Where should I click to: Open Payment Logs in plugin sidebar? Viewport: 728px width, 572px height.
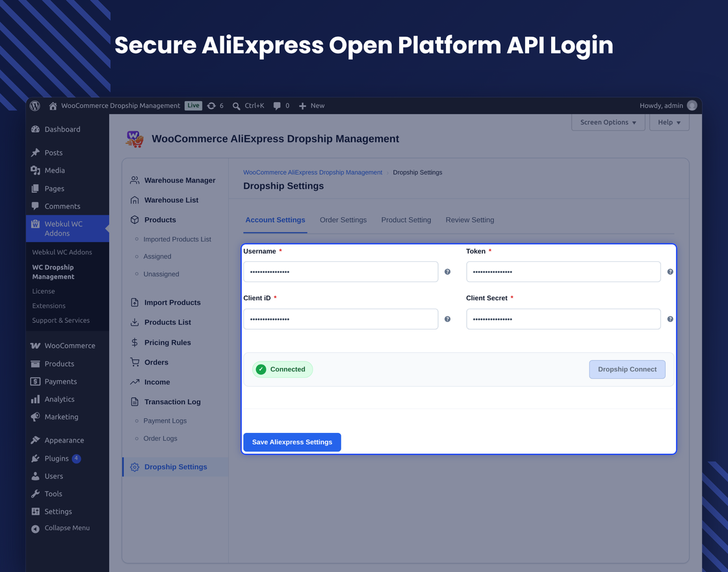pyautogui.click(x=165, y=421)
